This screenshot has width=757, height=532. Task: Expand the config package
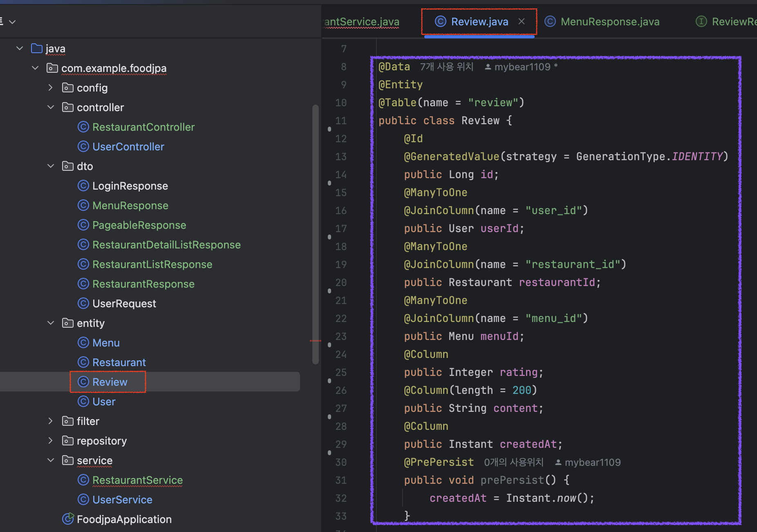pyautogui.click(x=50, y=87)
